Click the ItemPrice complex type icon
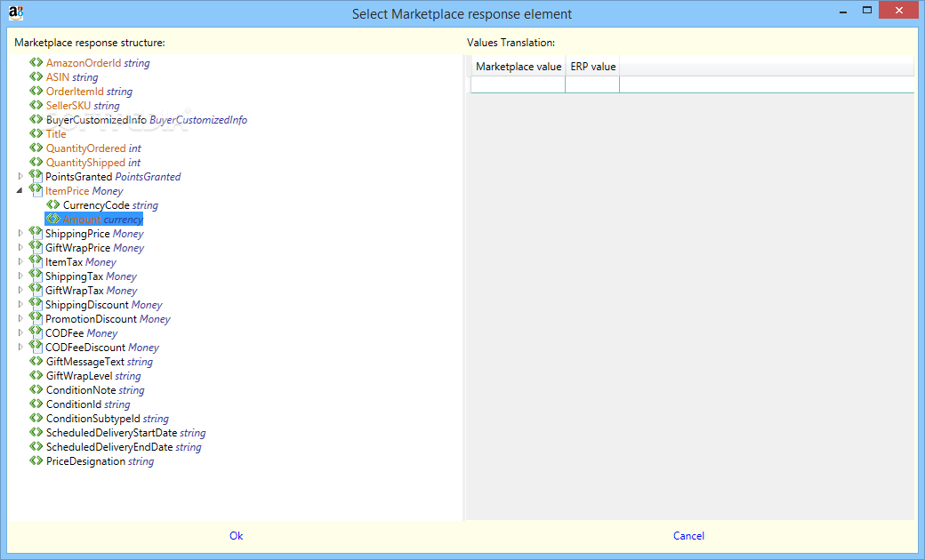This screenshot has height=560, width=925. click(x=36, y=190)
